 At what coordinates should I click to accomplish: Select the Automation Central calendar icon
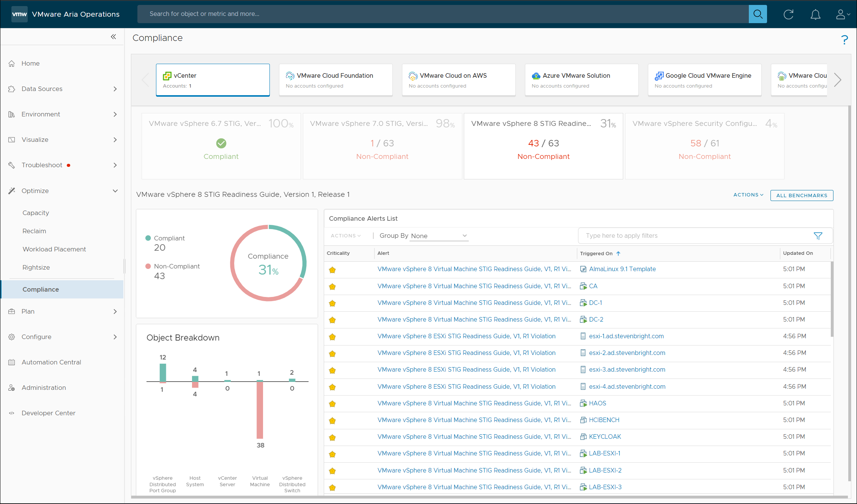coord(11,362)
